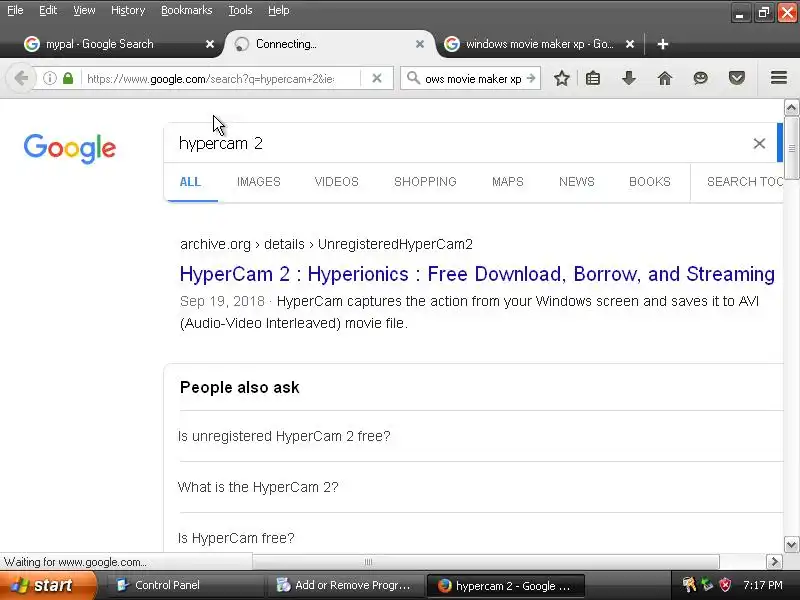Select the VIDEOS search tab

tap(337, 182)
